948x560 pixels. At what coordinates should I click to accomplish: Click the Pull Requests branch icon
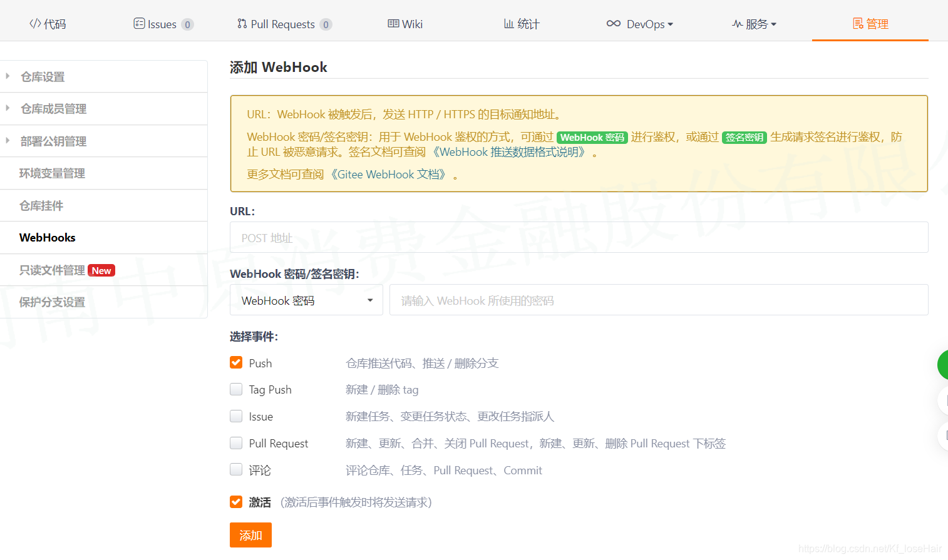(242, 24)
